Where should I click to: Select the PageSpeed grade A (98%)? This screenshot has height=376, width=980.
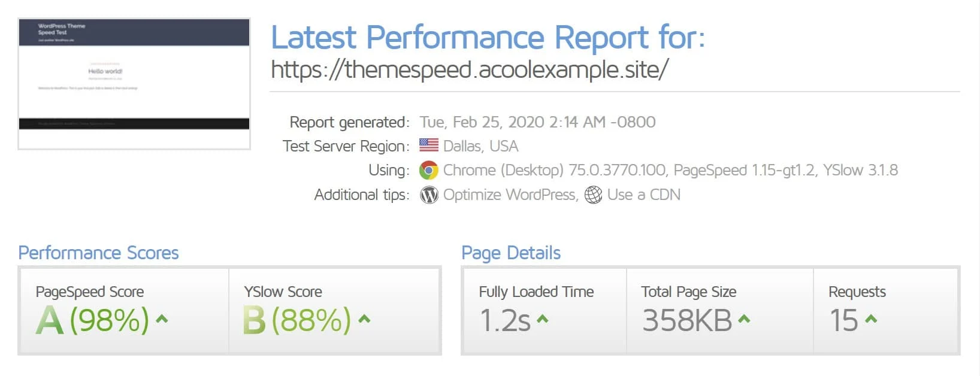(x=92, y=320)
